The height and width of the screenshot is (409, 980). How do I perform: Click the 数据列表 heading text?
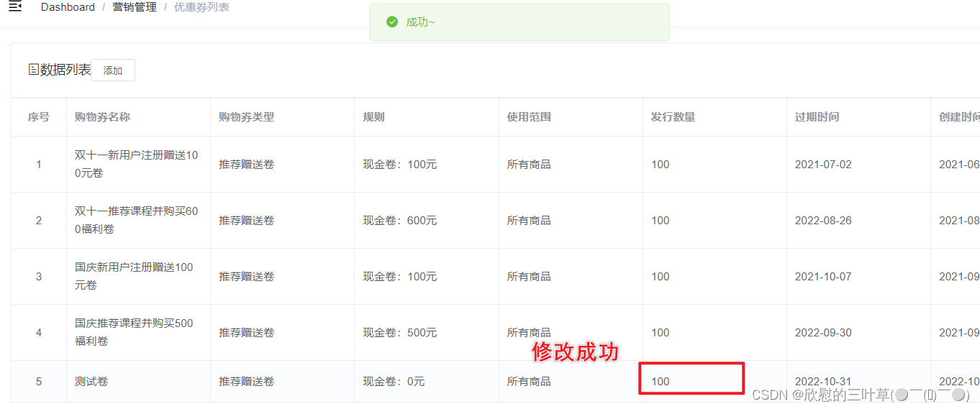point(65,70)
